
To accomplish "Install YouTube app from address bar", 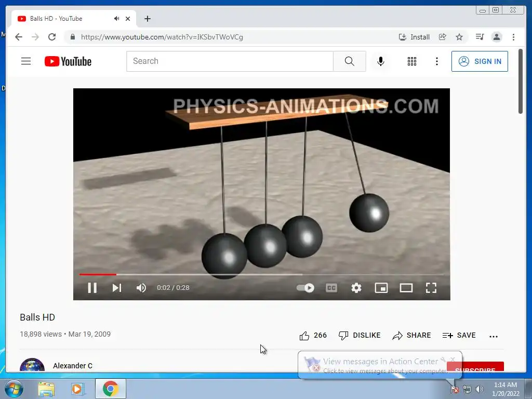I will click(x=414, y=37).
